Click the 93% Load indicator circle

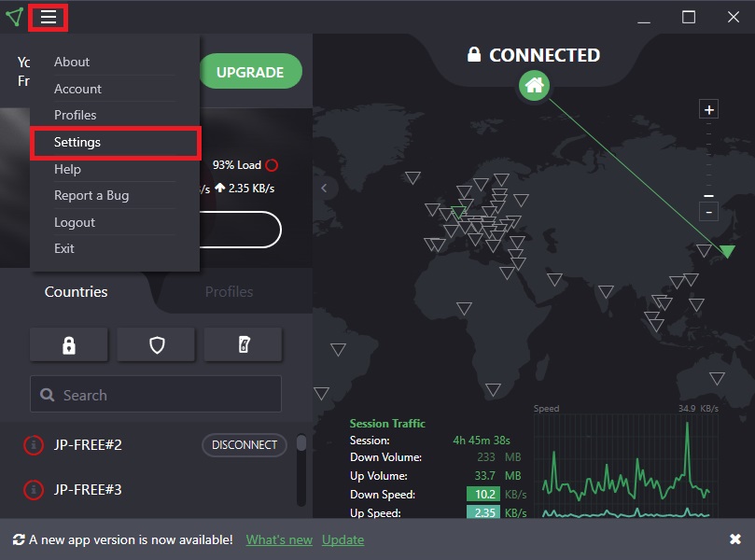click(272, 165)
